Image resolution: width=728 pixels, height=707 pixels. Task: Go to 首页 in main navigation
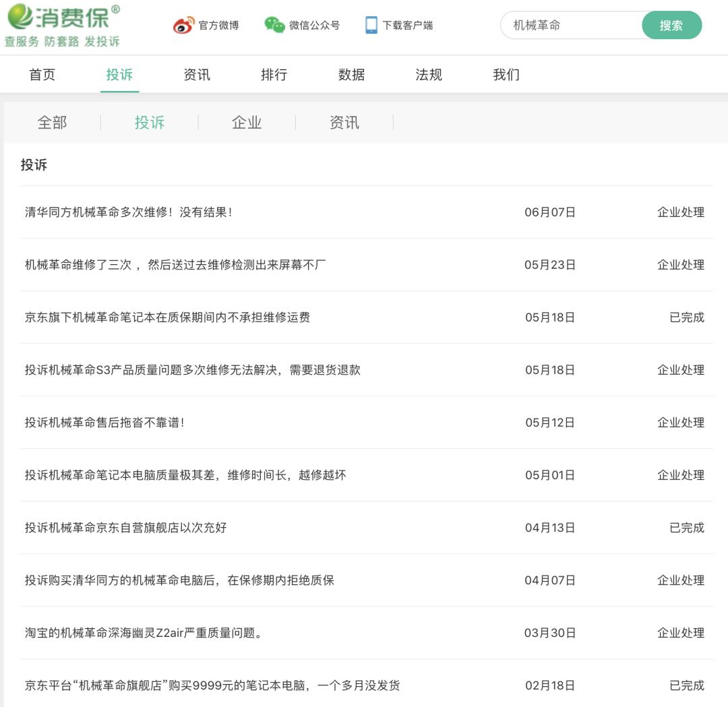(42, 74)
